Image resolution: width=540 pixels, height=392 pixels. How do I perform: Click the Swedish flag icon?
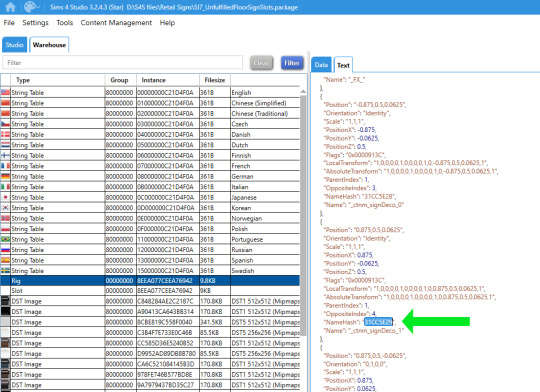(x=5, y=270)
